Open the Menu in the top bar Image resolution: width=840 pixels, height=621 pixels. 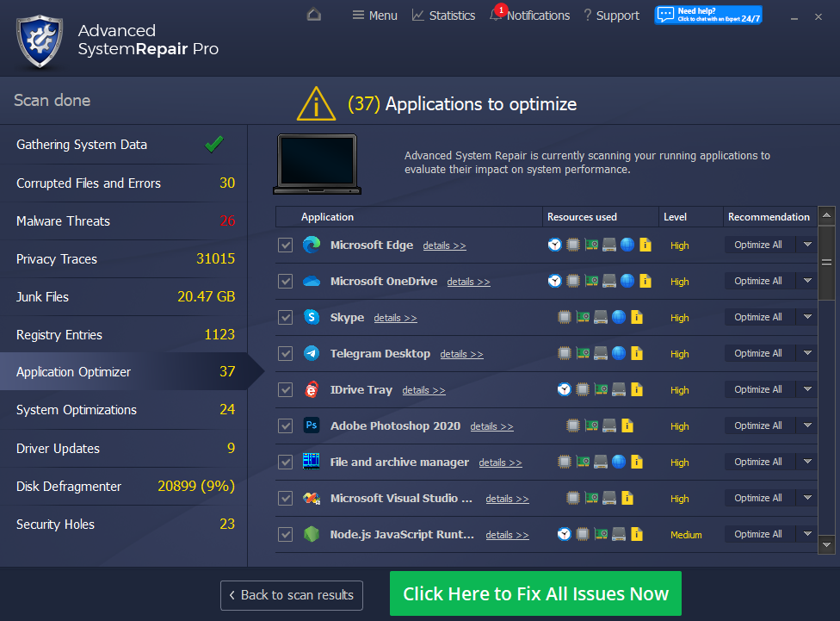374,16
